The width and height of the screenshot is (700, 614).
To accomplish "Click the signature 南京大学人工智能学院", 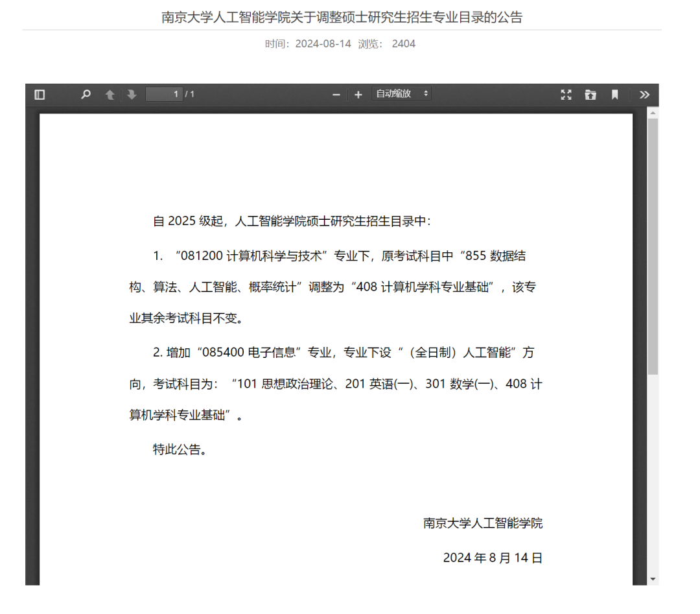I will 483,523.
